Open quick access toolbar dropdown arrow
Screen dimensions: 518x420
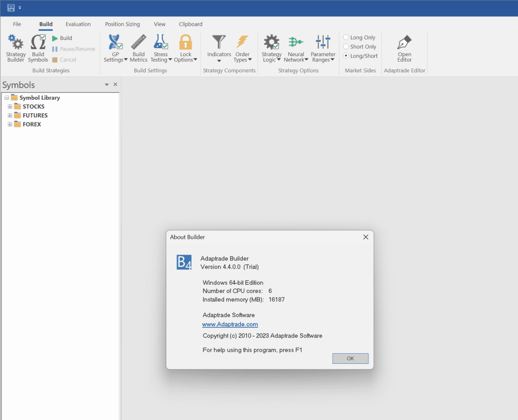[20, 8]
